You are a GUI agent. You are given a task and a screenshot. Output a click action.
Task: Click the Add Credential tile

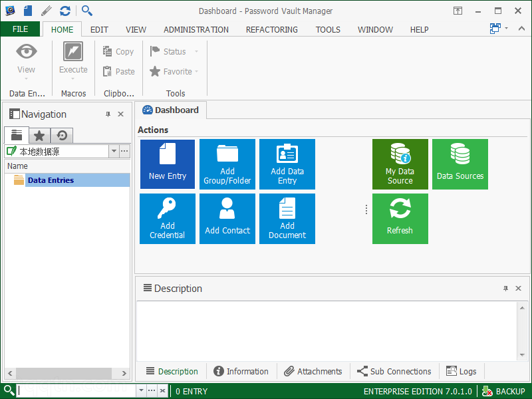(168, 219)
